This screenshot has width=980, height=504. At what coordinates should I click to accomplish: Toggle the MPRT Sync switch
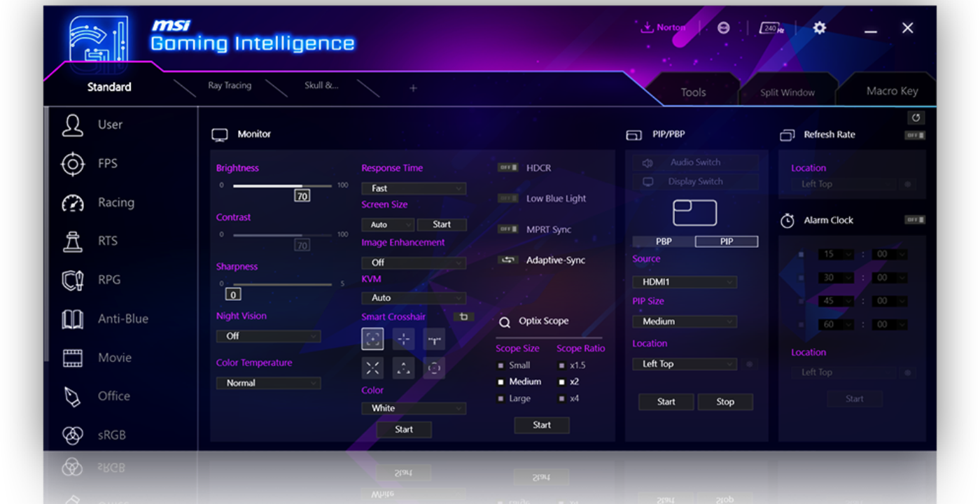[507, 230]
